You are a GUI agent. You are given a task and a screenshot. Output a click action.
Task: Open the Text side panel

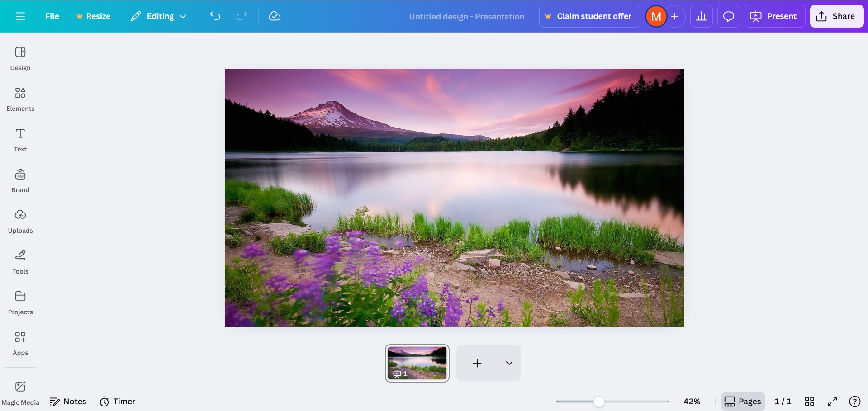(20, 140)
